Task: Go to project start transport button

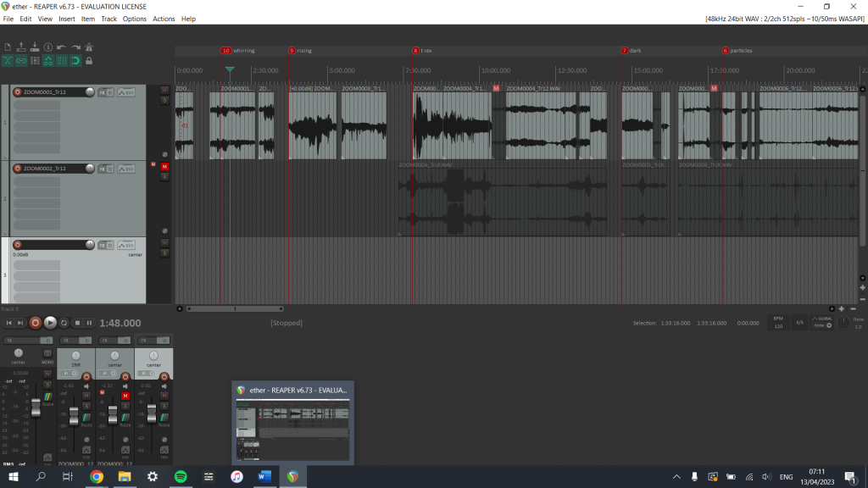Action: coord(8,323)
